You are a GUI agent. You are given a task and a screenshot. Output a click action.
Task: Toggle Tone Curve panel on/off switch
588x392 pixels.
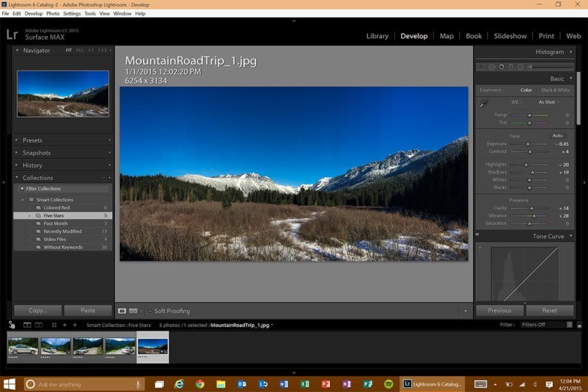(477, 234)
